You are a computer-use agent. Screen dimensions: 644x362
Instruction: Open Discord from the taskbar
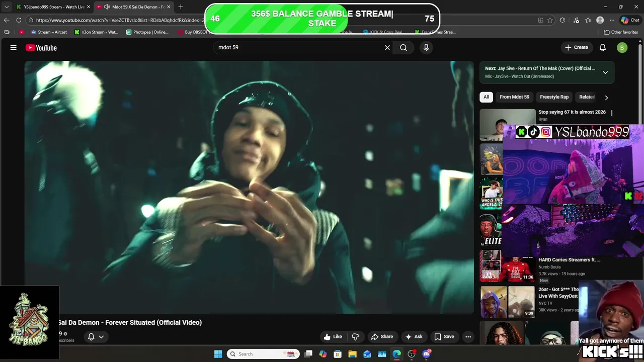(x=427, y=354)
